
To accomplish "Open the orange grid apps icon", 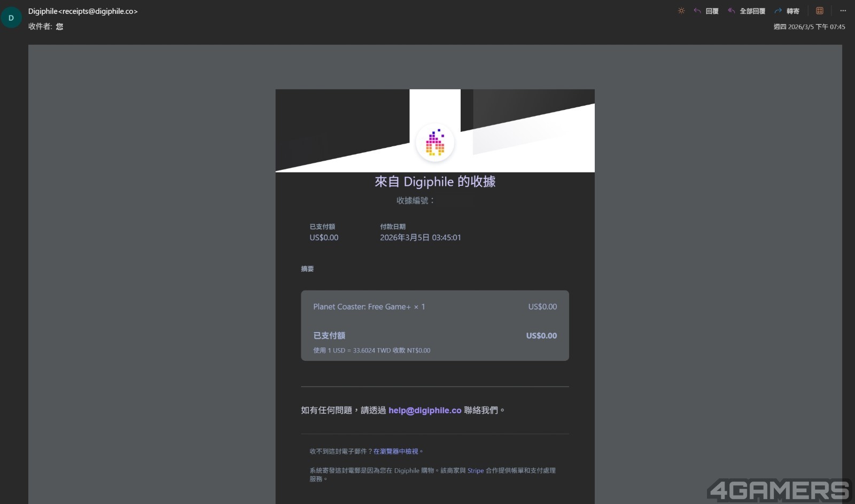I will (819, 11).
